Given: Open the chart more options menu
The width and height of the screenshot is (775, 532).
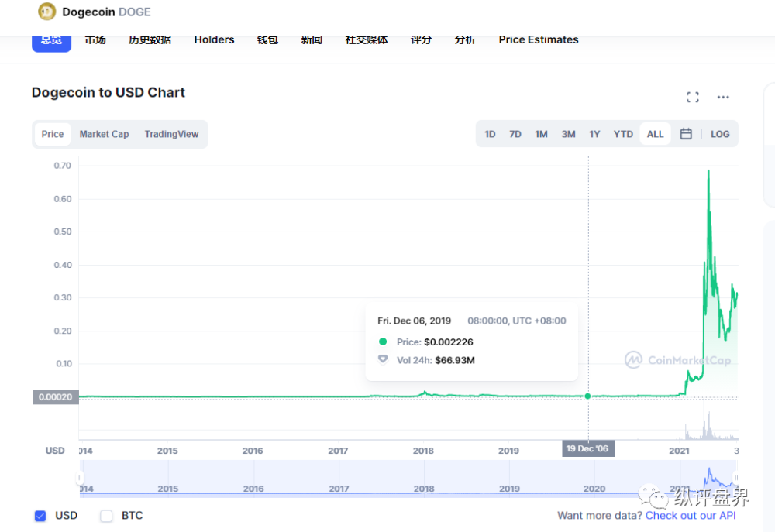Looking at the screenshot, I should (x=723, y=98).
